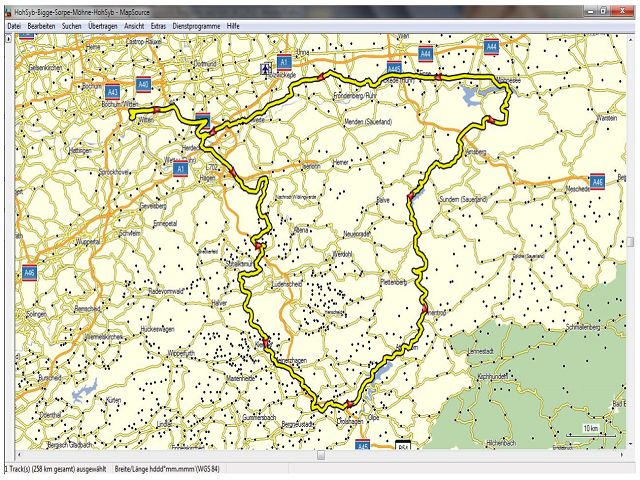The width and height of the screenshot is (640, 480).
Task: Click the airport symbol near Holzwickede
Action: [266, 68]
